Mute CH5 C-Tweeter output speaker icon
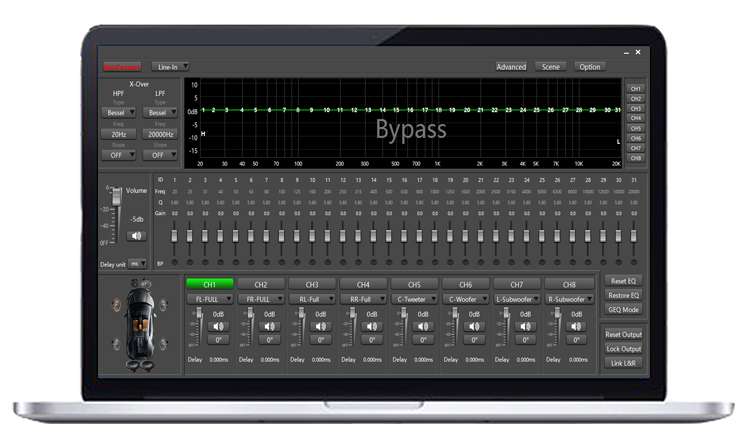750x436 pixels. pyautogui.click(x=423, y=326)
